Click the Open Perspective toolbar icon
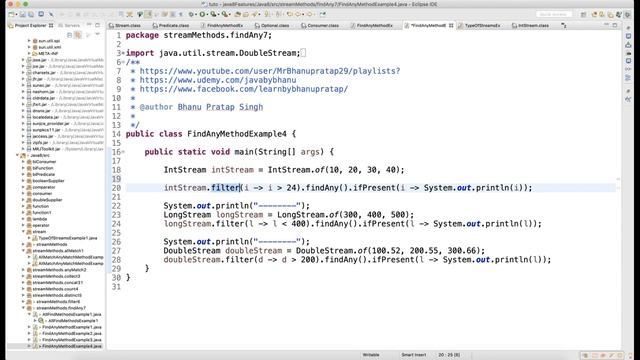 [x=583, y=14]
